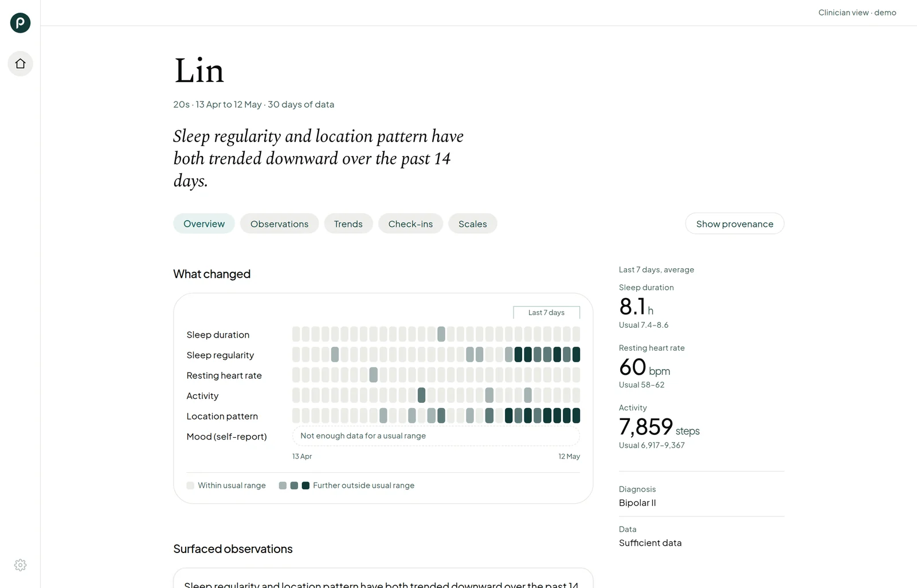Click the 8.1 h sleep duration figure
Viewport: 917px width, 588px height.
636,307
